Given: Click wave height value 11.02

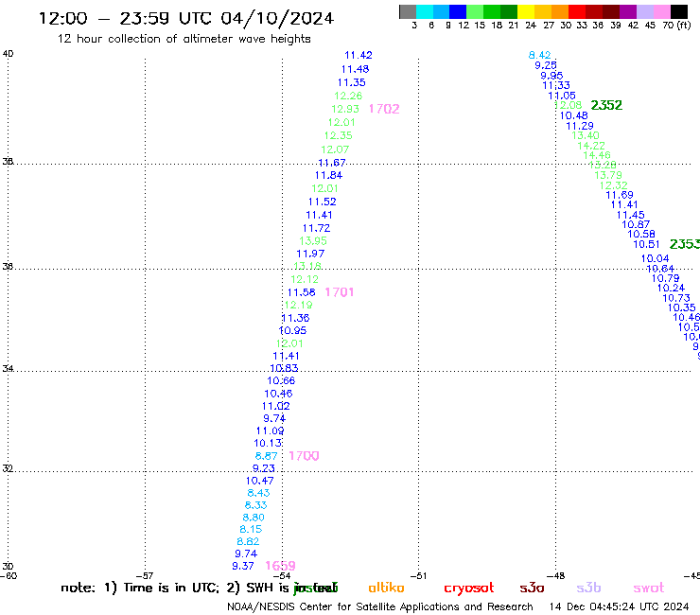Looking at the screenshot, I should (x=275, y=407).
